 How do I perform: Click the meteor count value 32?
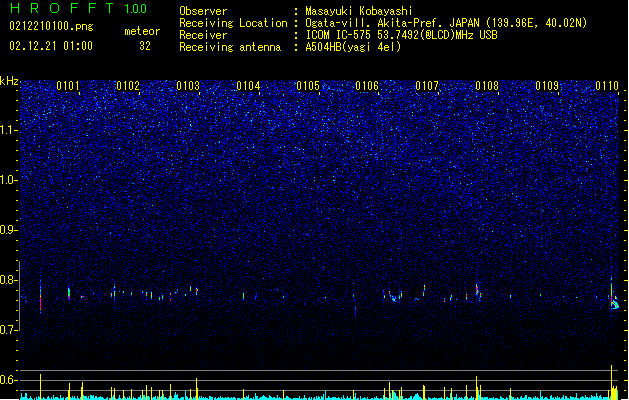(145, 46)
